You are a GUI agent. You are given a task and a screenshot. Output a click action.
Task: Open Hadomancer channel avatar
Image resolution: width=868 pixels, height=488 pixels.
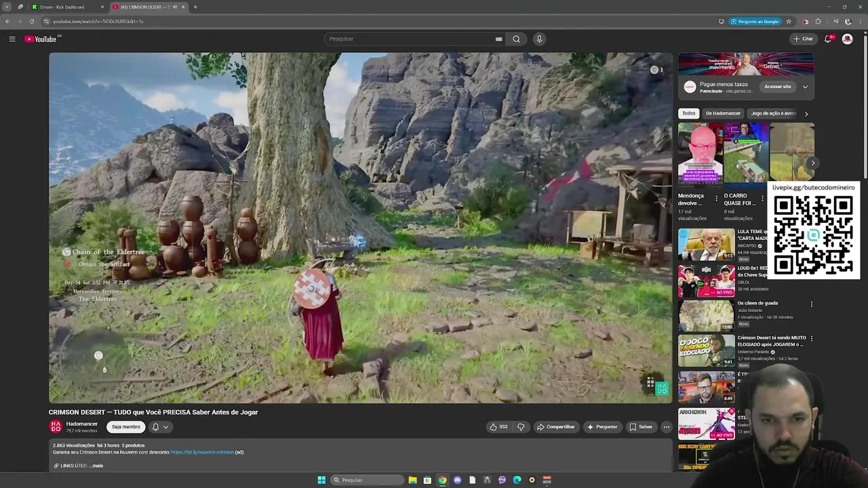click(56, 426)
